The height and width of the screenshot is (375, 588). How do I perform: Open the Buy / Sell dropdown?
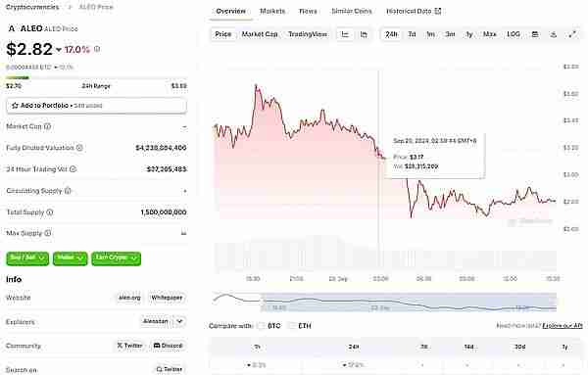[27, 258]
